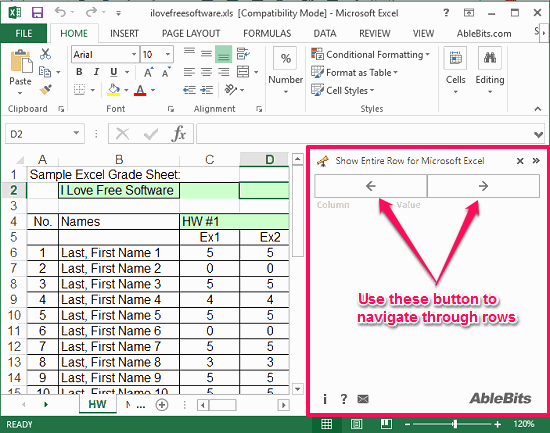Click the zoom slider handle
This screenshot has height=433, width=550.
[x=455, y=424]
